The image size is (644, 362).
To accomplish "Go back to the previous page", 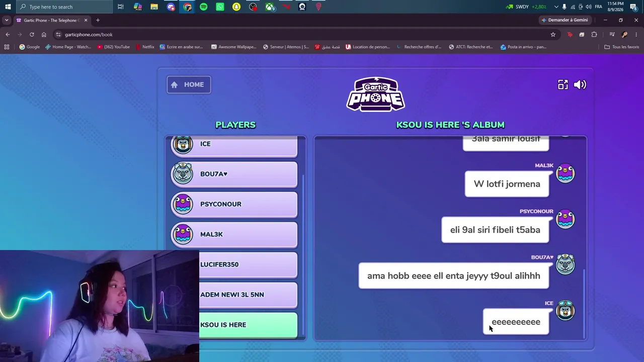I will pos(8,34).
